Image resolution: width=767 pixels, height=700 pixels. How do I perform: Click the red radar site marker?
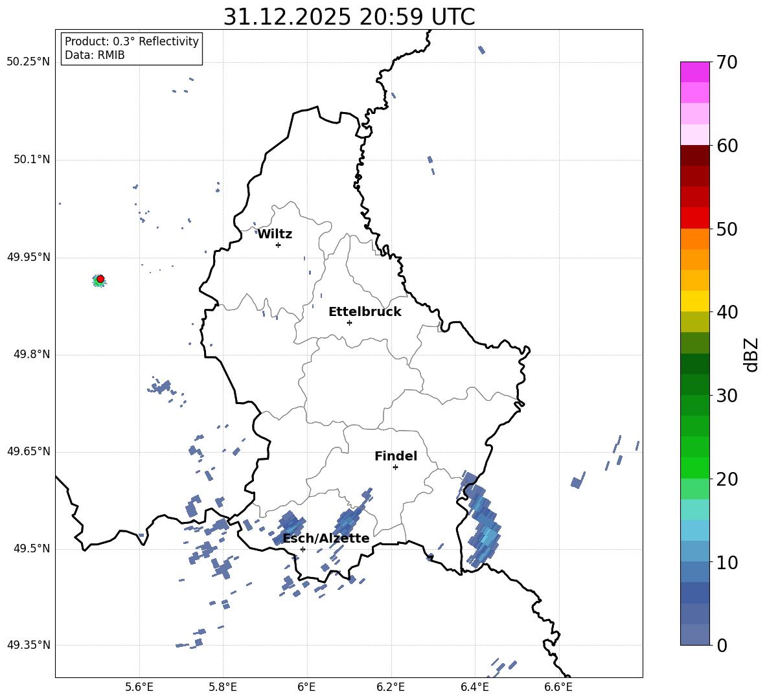click(x=100, y=279)
